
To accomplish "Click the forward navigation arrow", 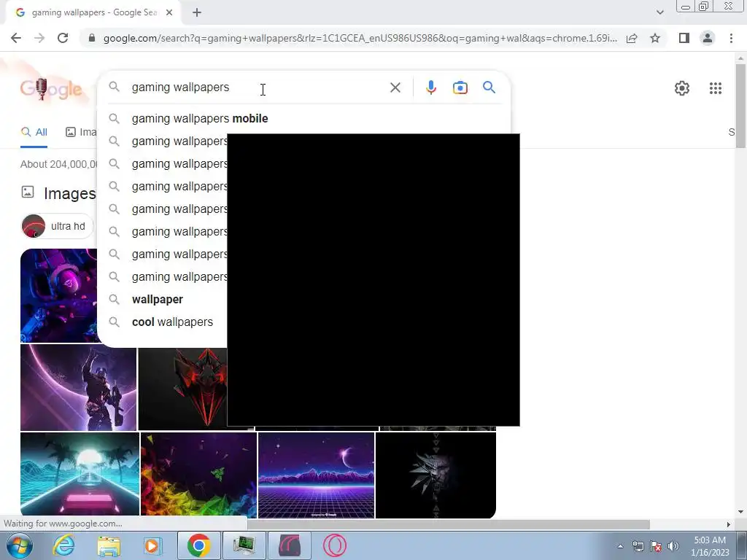I will (39, 38).
